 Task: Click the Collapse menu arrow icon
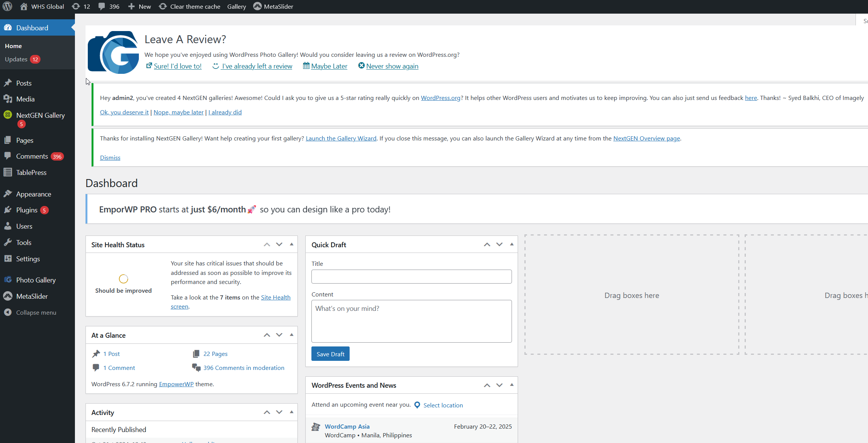8,312
